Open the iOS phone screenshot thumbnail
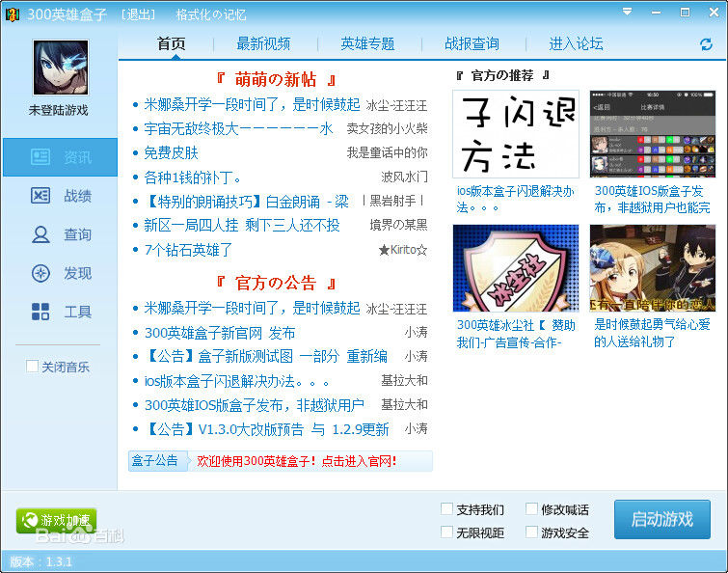Viewport: 728px width, 573px height. point(653,134)
